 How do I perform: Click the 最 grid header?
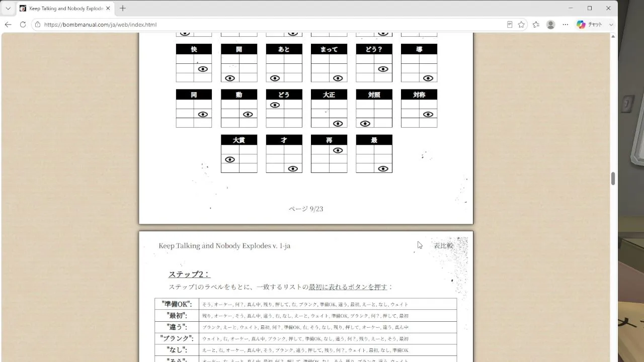(374, 140)
